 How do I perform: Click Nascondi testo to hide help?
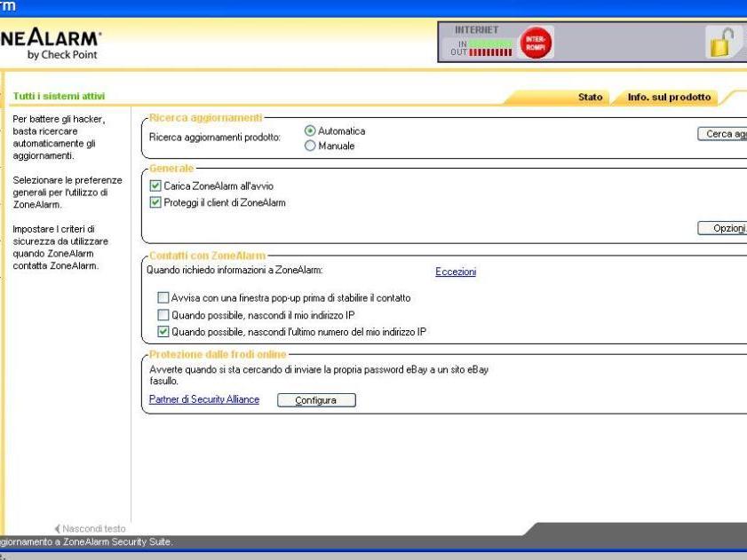click(x=94, y=529)
